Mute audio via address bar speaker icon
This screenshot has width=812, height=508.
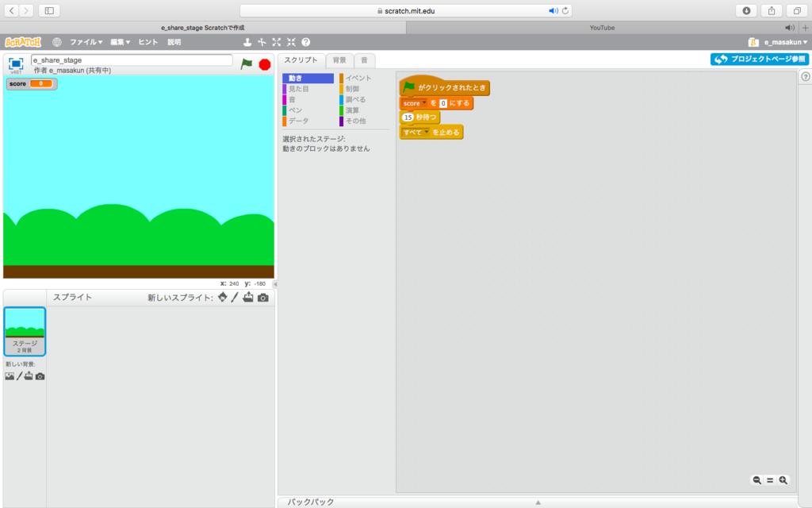553,11
